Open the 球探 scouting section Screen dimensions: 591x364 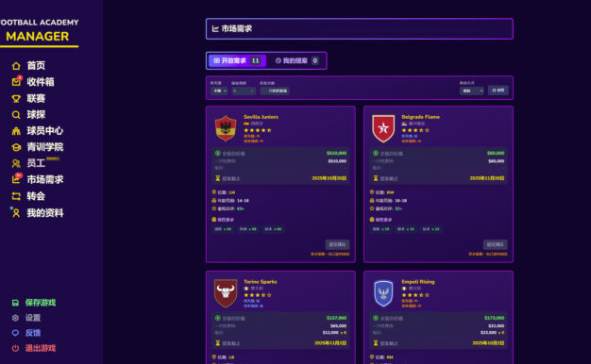click(x=28, y=114)
